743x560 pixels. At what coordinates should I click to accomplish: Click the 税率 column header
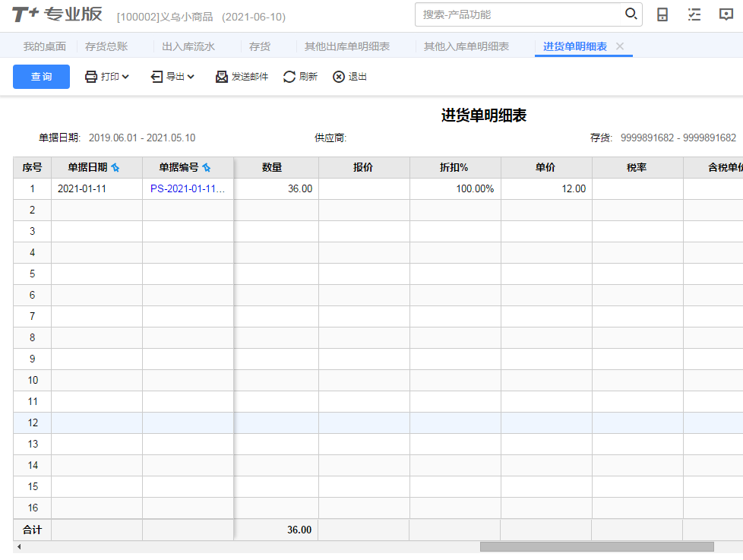tap(637, 167)
